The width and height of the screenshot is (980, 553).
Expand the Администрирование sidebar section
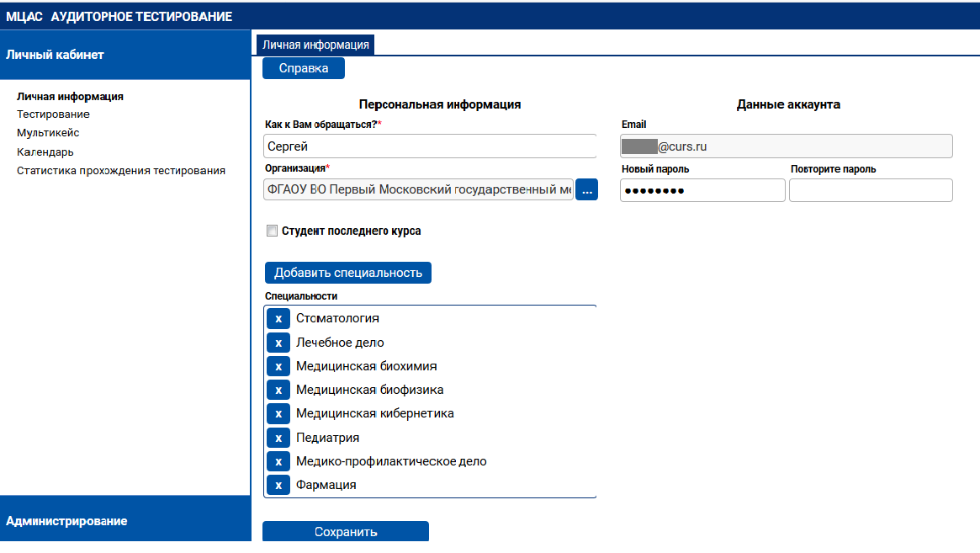(125, 521)
